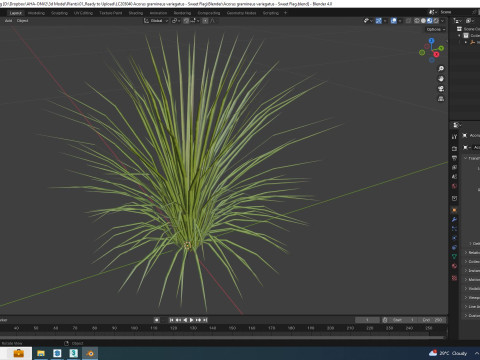480x360 pixels.
Task: Toggle proportional editing
Action: tap(205, 21)
